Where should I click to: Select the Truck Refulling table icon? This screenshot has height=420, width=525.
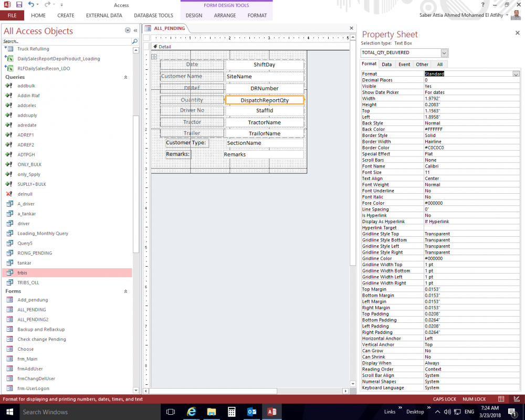[x=9, y=49]
